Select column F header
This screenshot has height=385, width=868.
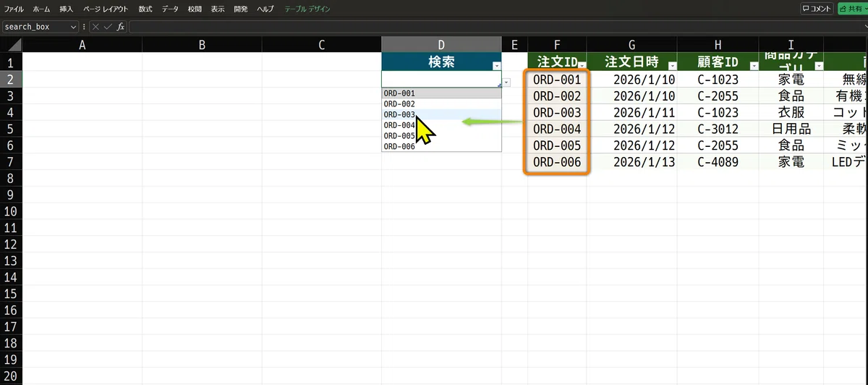pyautogui.click(x=557, y=45)
